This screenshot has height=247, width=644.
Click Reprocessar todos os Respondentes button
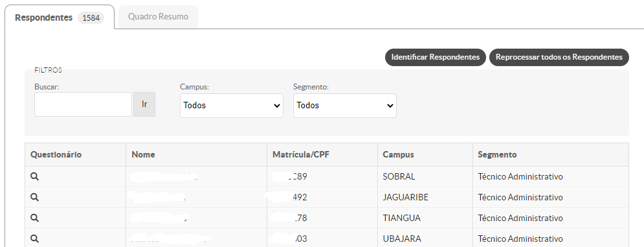coord(559,57)
